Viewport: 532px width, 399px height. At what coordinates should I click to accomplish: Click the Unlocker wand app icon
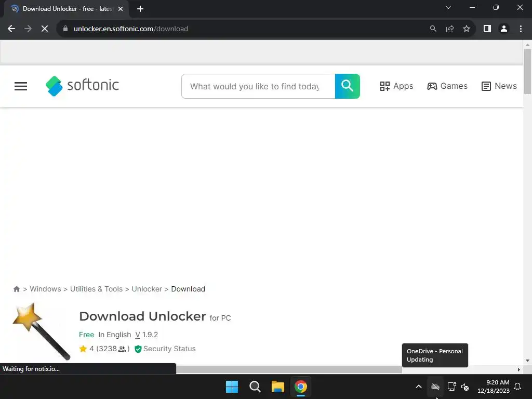42,331
